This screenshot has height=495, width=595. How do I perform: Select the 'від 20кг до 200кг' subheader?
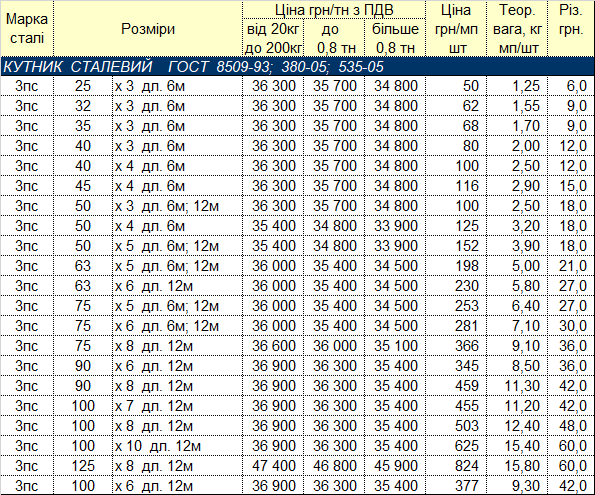273,38
